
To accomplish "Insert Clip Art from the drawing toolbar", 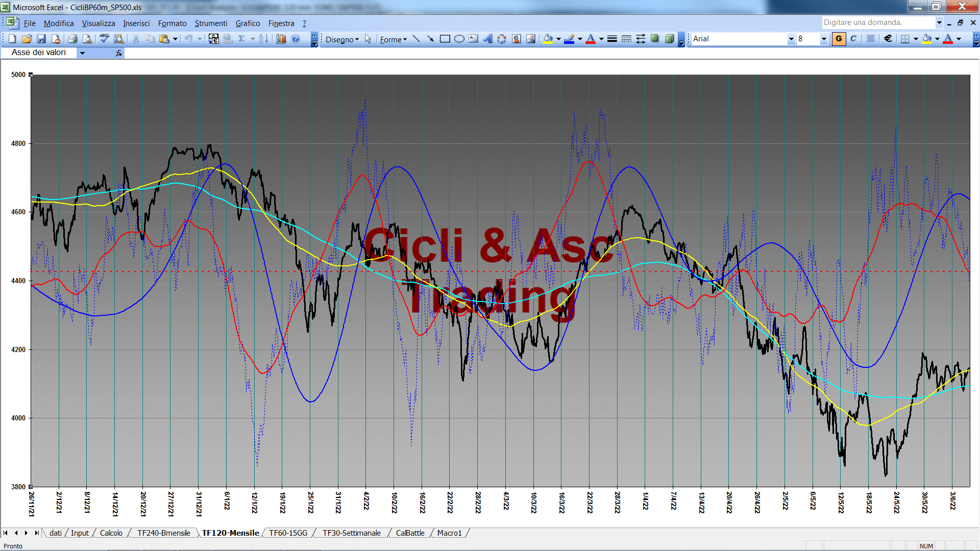I will [x=517, y=39].
